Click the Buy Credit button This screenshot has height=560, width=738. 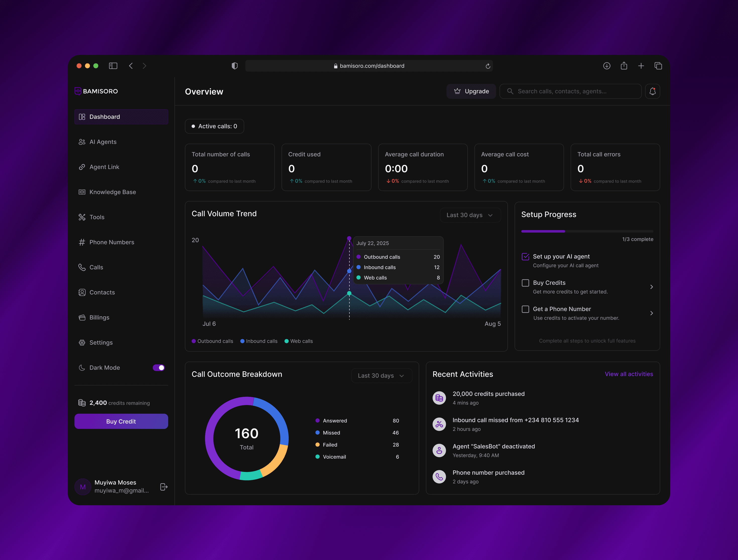coord(121,421)
